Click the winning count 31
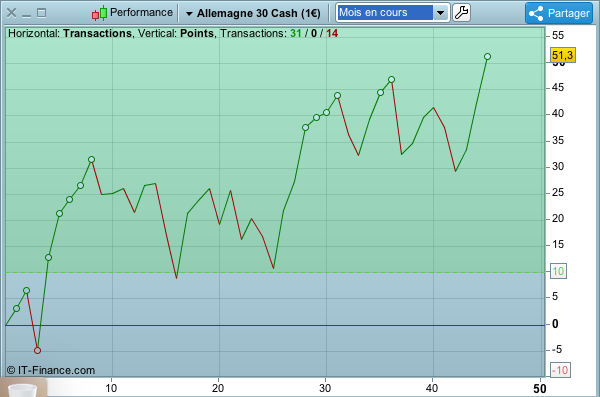 [x=295, y=34]
